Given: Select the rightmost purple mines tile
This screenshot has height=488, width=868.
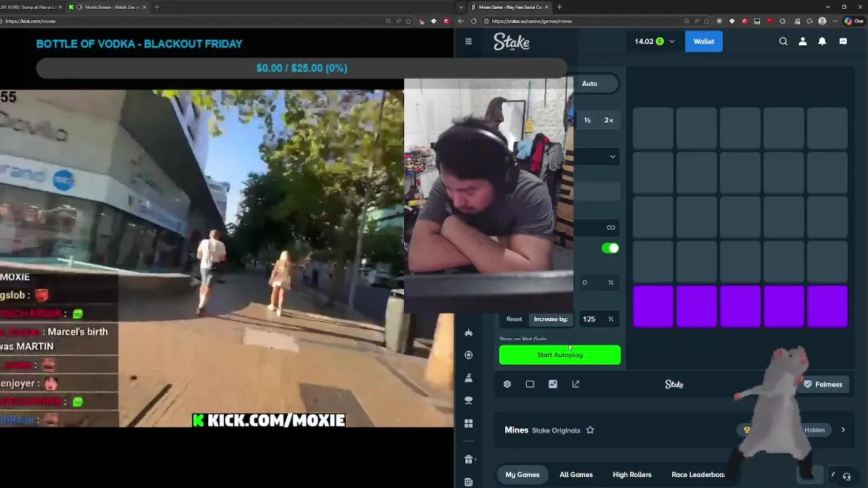Looking at the screenshot, I should 827,306.
